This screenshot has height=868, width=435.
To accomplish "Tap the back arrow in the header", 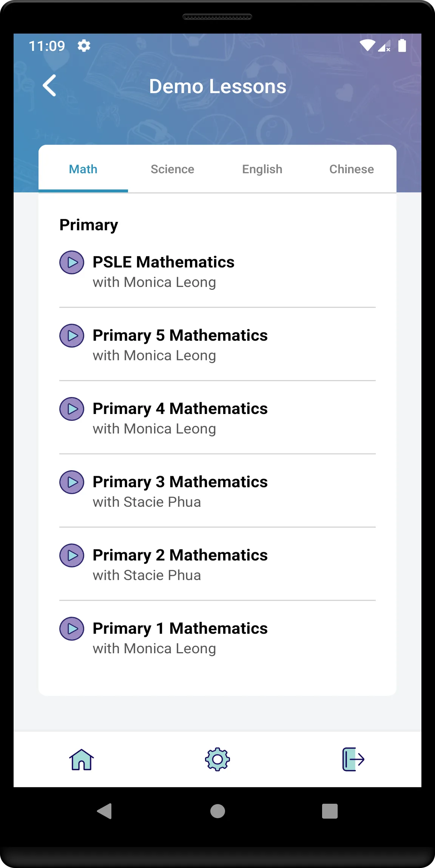I will point(49,86).
